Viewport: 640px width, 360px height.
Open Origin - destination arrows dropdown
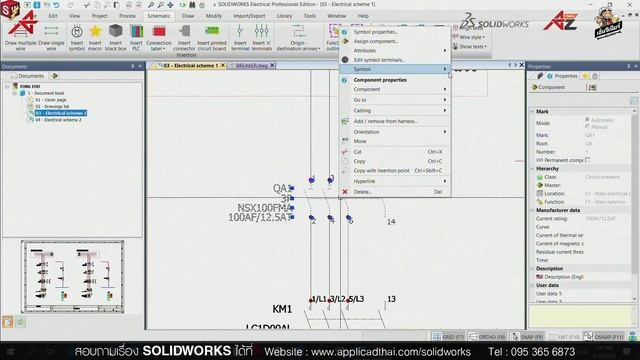(298, 38)
